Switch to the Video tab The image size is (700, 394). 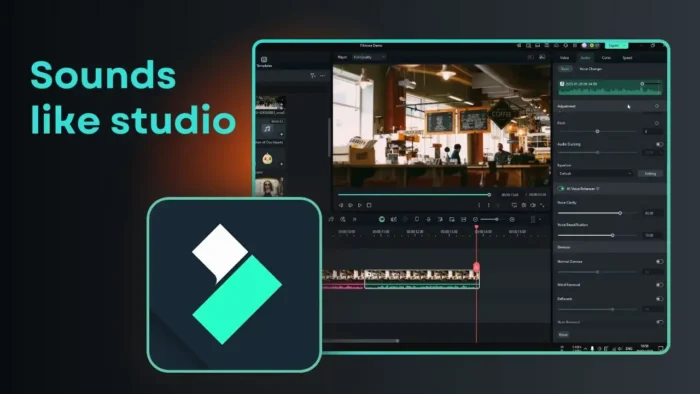(564, 58)
